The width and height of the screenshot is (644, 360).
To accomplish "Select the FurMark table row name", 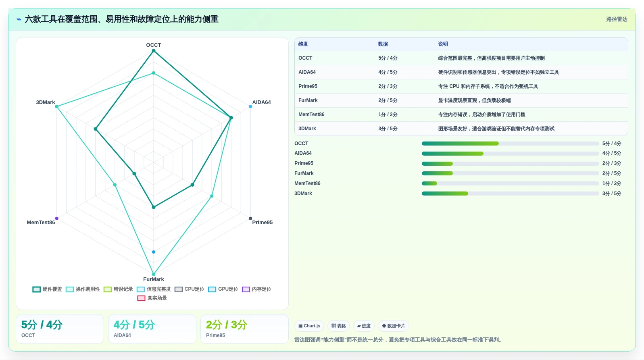I will (308, 100).
